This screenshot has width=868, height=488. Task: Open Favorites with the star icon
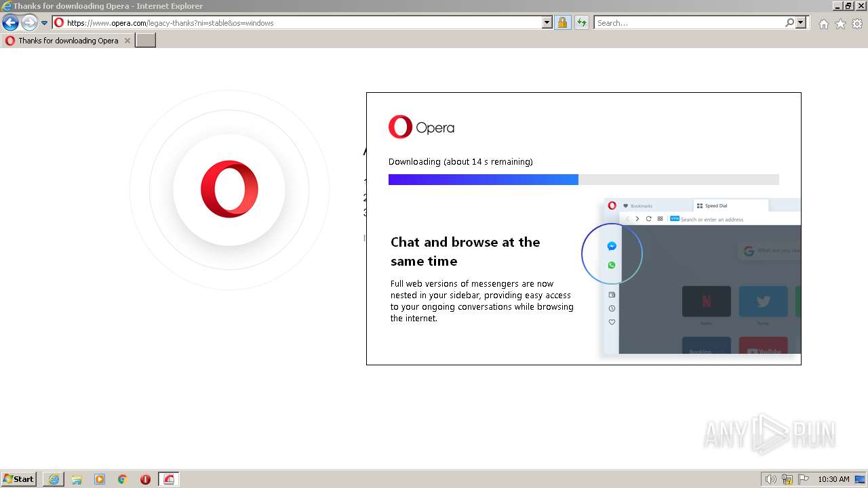pyautogui.click(x=840, y=24)
